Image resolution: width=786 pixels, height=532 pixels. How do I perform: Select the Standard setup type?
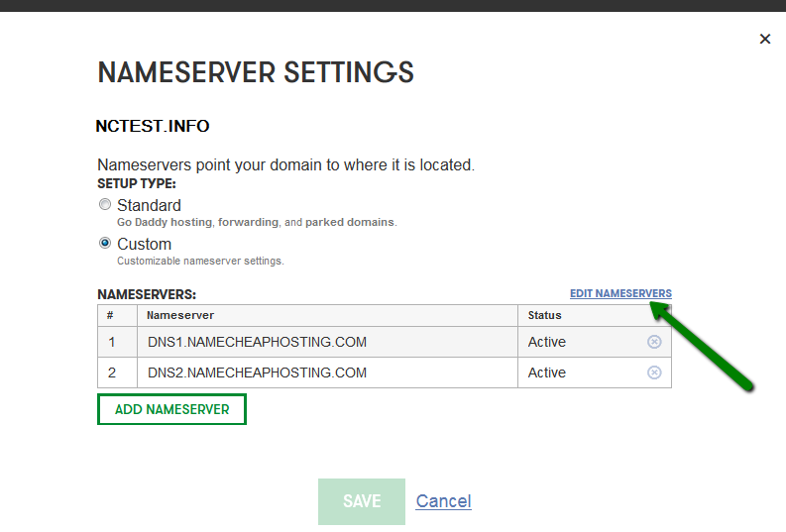click(105, 204)
